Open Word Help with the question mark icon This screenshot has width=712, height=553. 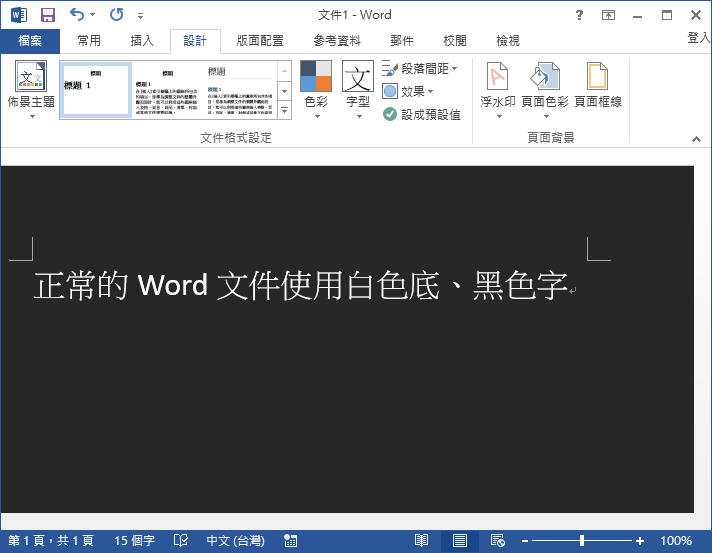579,15
